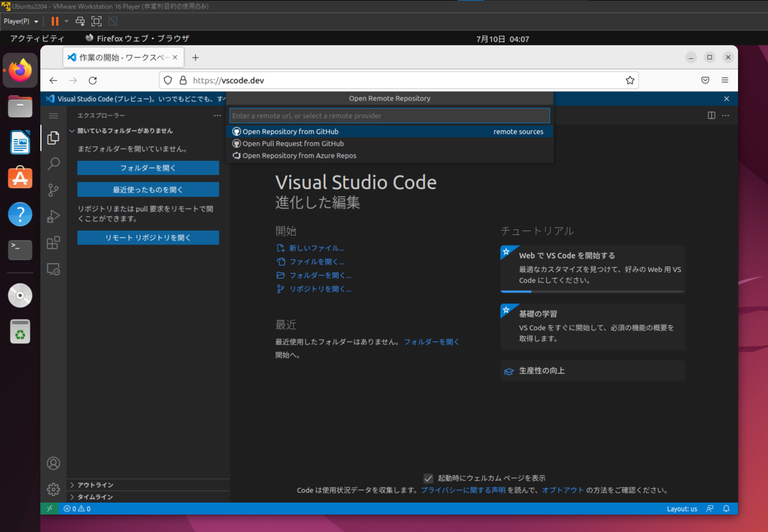Viewport: 768px width, 532px height.
Task: Select Open Pull Request from GitHub
Action: click(x=389, y=143)
